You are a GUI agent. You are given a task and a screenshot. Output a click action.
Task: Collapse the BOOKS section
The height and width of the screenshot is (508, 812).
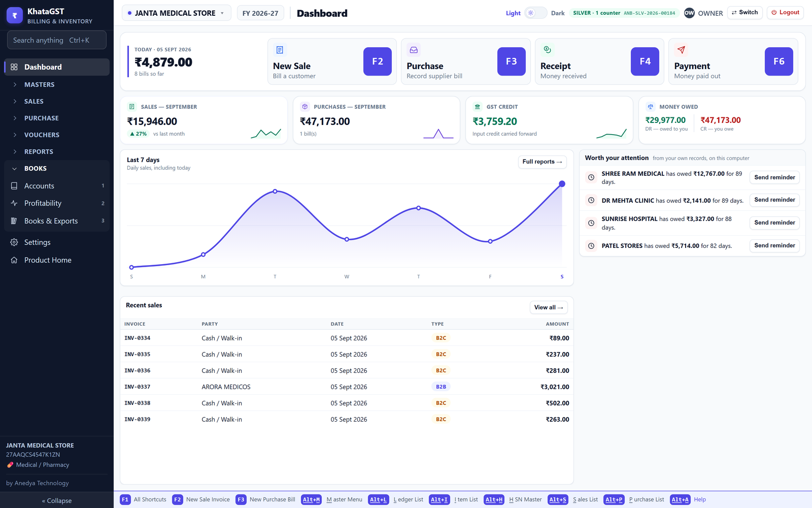tap(57, 169)
